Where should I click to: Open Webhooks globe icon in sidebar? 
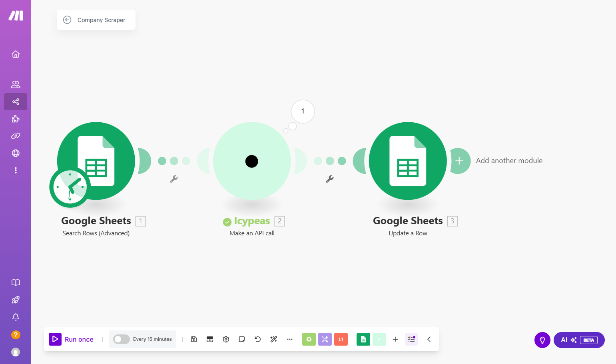[x=16, y=153]
